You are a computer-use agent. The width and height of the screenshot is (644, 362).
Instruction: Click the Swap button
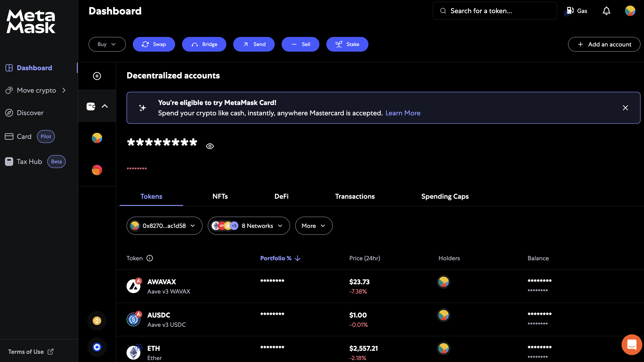pyautogui.click(x=154, y=44)
